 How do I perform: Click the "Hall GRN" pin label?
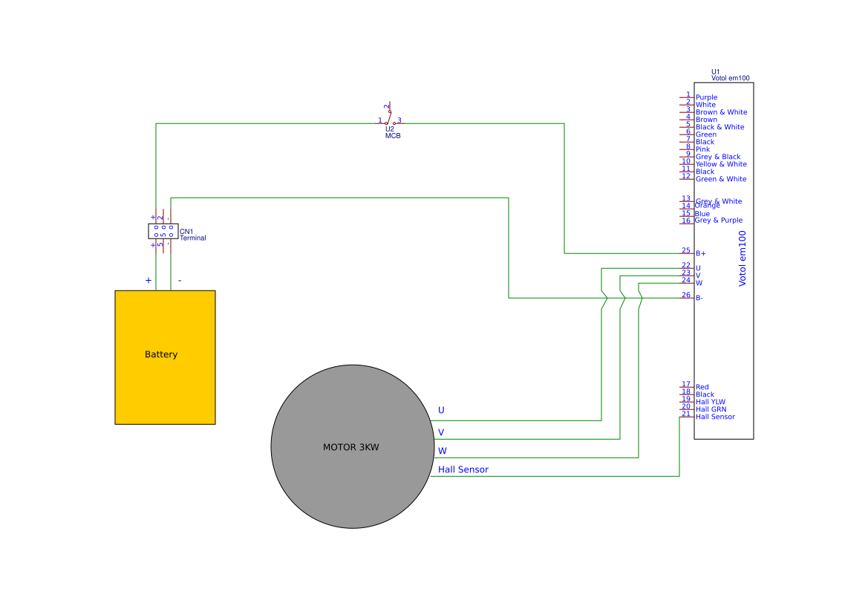point(711,410)
